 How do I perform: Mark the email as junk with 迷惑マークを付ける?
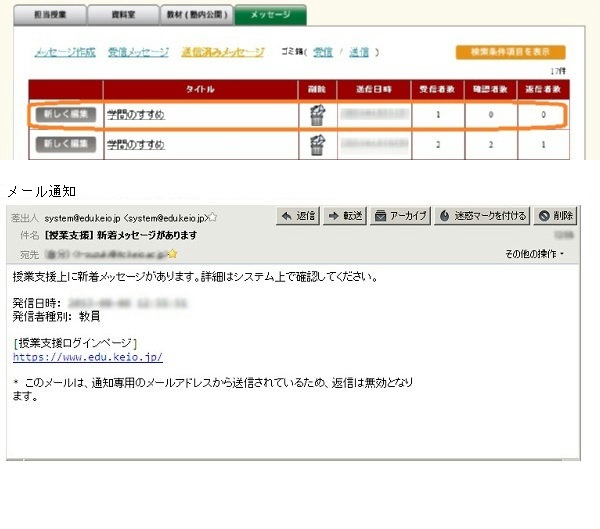click(482, 216)
